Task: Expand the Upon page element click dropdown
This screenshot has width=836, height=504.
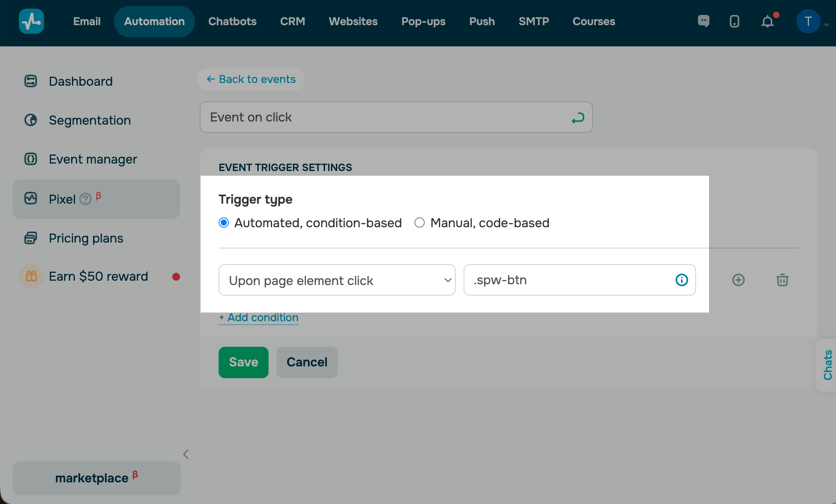Action: (x=337, y=280)
